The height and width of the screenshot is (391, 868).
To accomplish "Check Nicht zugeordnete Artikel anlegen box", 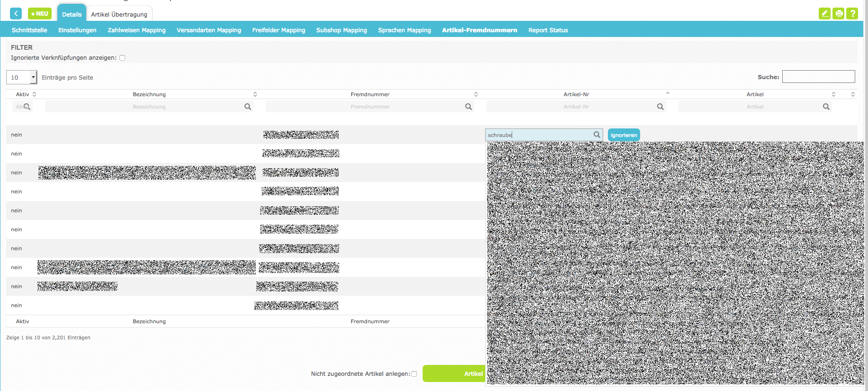I will pyautogui.click(x=414, y=374).
